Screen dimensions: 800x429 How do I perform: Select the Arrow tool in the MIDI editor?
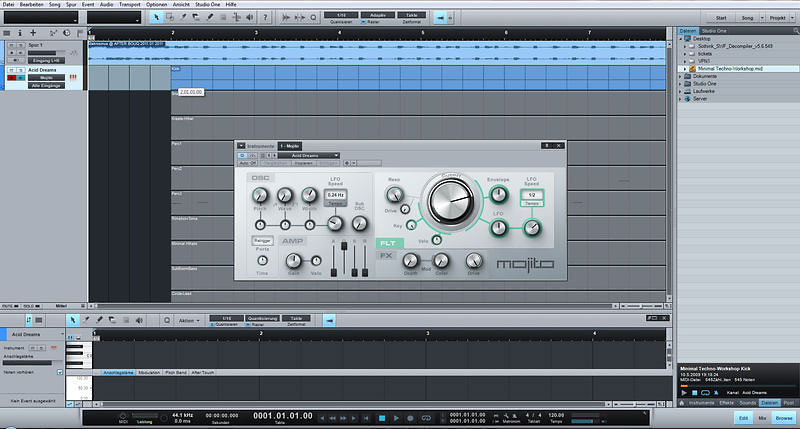[x=72, y=320]
